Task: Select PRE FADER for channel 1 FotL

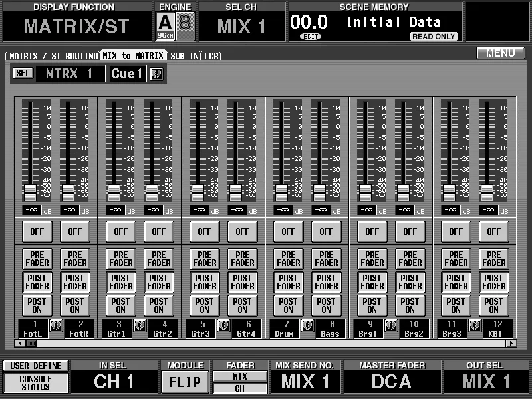Action: pyautogui.click(x=37, y=259)
